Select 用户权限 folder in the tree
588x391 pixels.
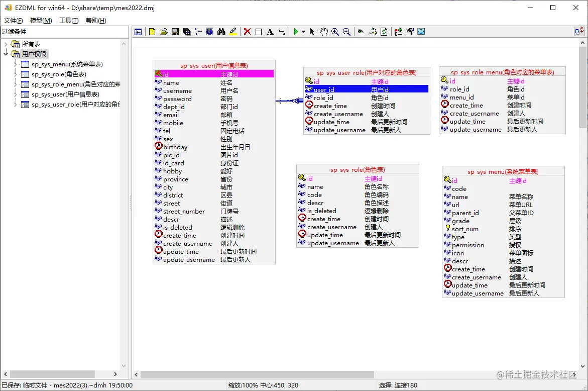[x=34, y=54]
